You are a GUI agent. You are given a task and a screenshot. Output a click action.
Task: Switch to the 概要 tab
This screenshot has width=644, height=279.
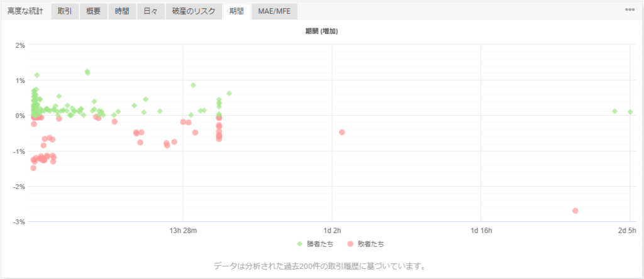[x=93, y=11]
